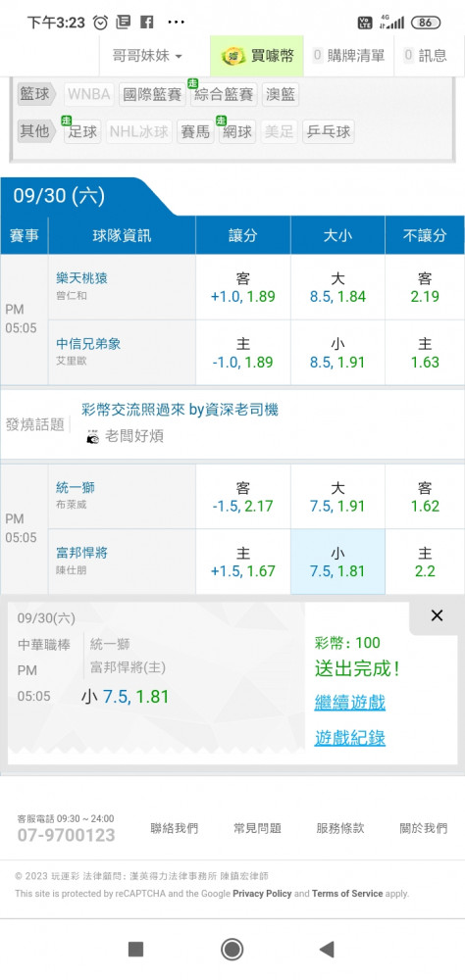Choose the 國際籃賽 category
Viewport: 465px width, 980px height.
[152, 94]
